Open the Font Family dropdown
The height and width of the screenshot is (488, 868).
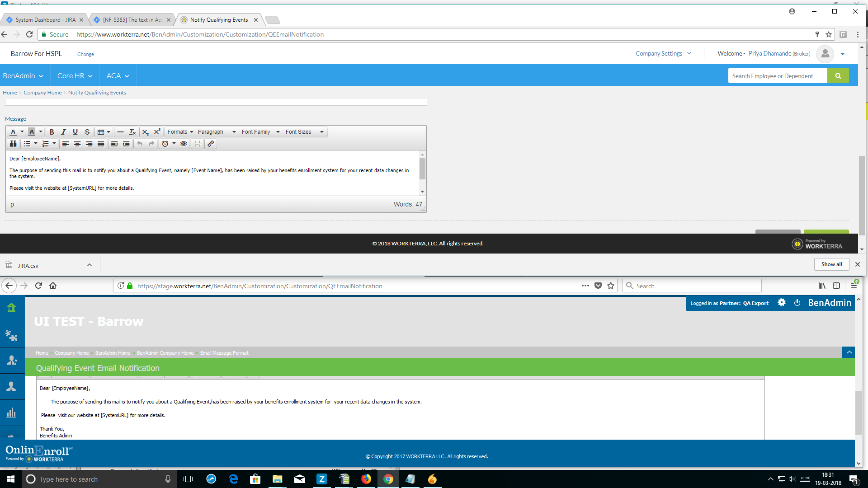(260, 132)
